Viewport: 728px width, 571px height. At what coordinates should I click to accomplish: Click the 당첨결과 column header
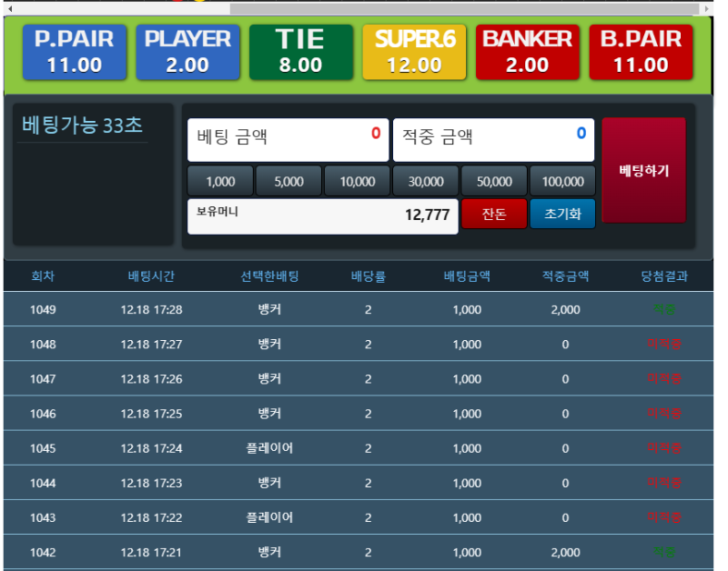pyautogui.click(x=664, y=276)
